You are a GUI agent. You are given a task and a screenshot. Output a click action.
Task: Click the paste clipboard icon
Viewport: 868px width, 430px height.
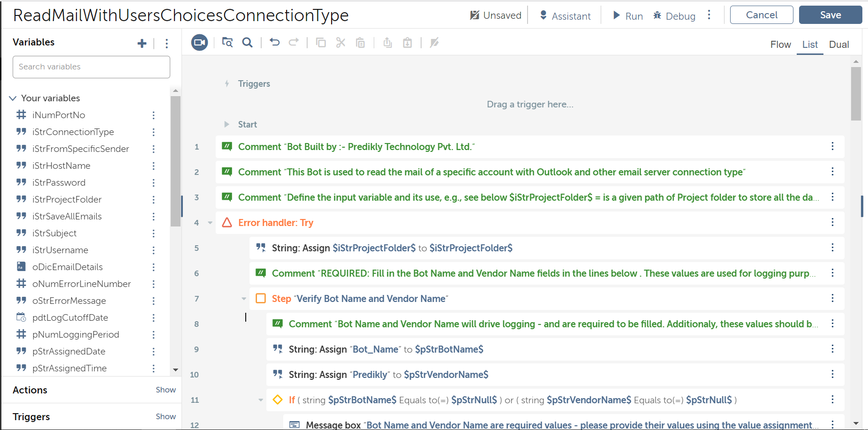360,43
